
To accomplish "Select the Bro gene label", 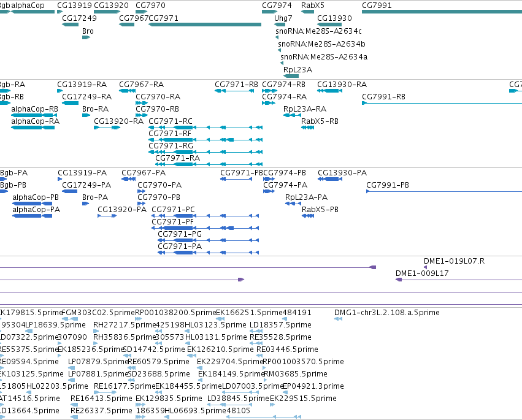I will tap(88, 31).
